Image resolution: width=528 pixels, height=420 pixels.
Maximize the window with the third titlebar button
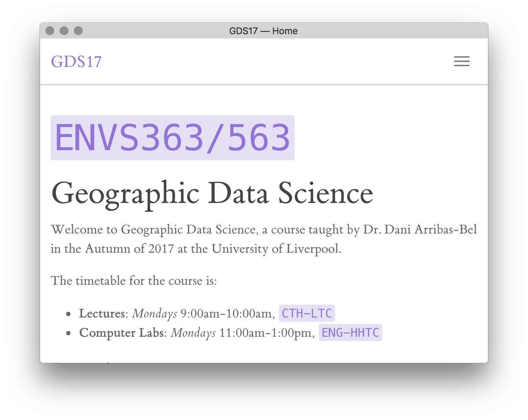pos(78,31)
